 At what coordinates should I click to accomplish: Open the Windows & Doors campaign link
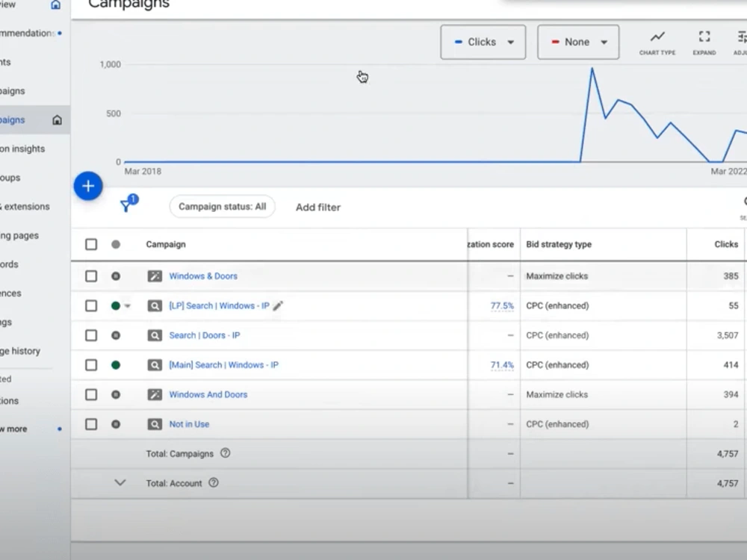[x=203, y=276]
